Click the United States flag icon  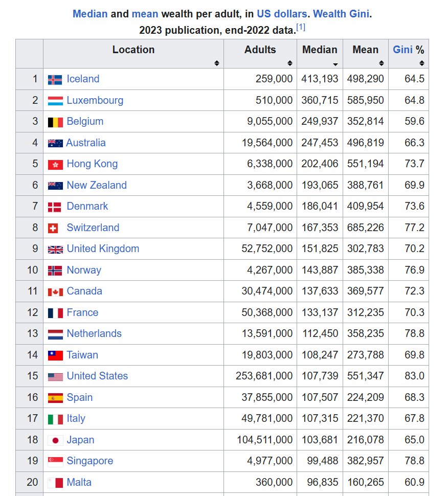(x=55, y=377)
